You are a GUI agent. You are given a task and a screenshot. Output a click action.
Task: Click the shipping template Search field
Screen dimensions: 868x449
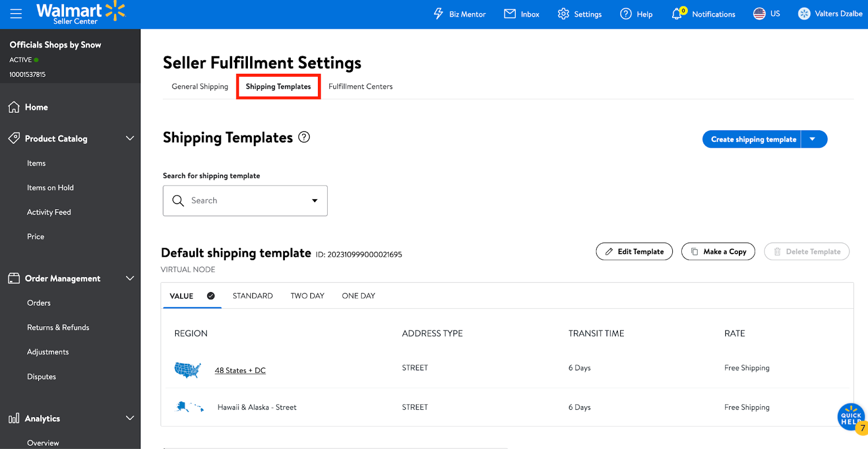[245, 200]
